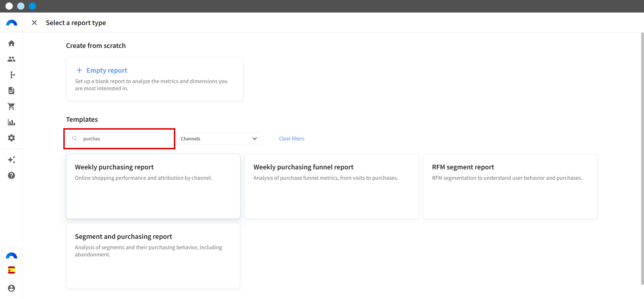Click the Clear filters link

pyautogui.click(x=292, y=139)
